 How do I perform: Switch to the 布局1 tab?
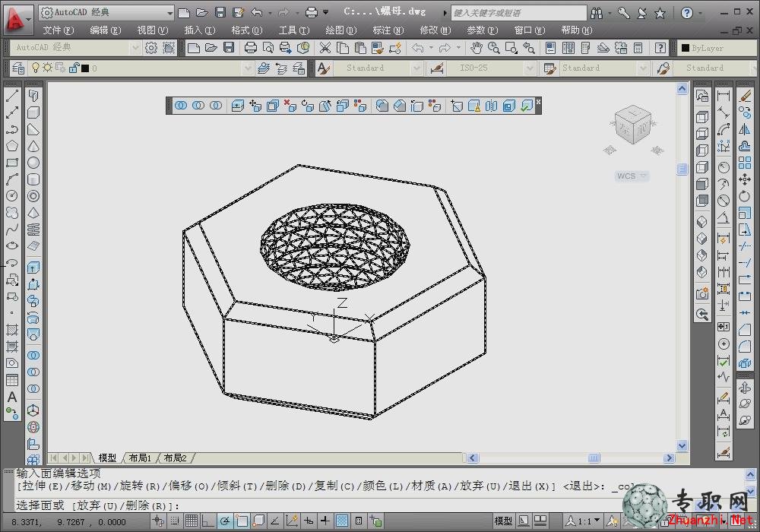140,458
